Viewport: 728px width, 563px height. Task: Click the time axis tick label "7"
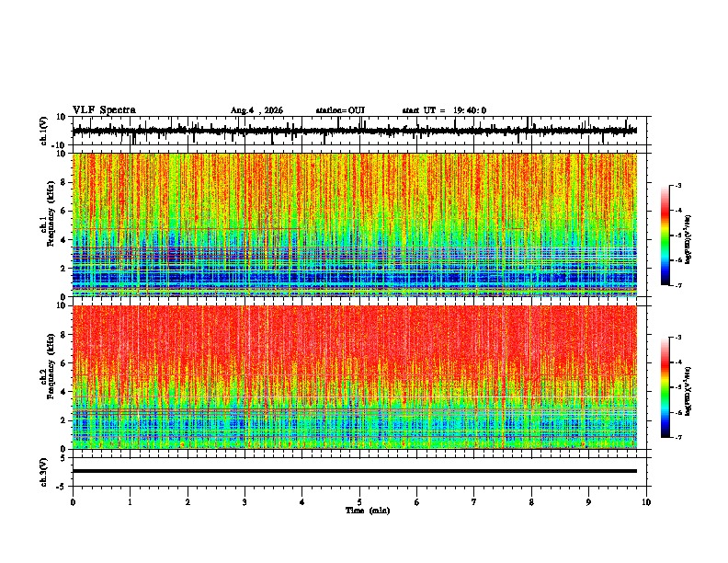[x=474, y=502]
